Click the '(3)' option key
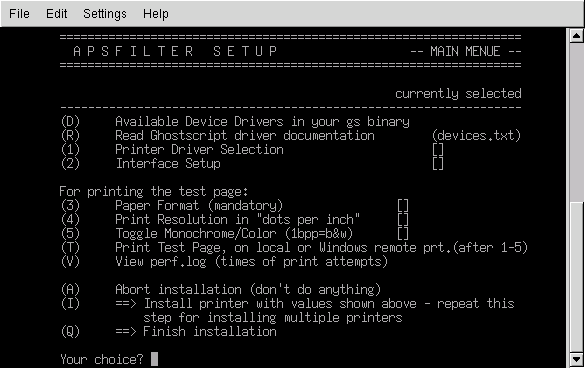This screenshot has height=368, width=585. 70,206
